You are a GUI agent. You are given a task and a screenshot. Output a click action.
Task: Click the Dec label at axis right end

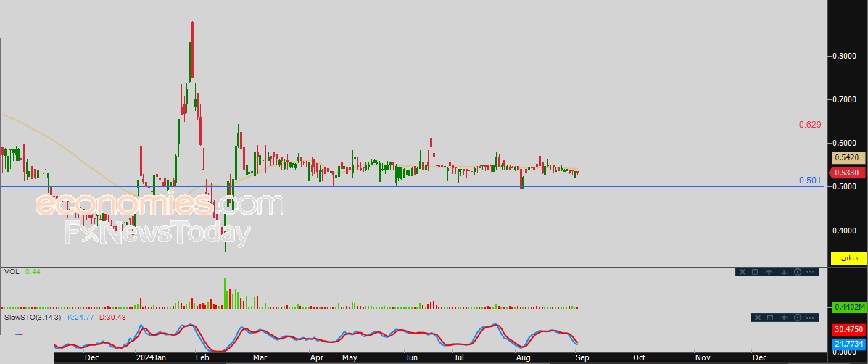point(759,358)
